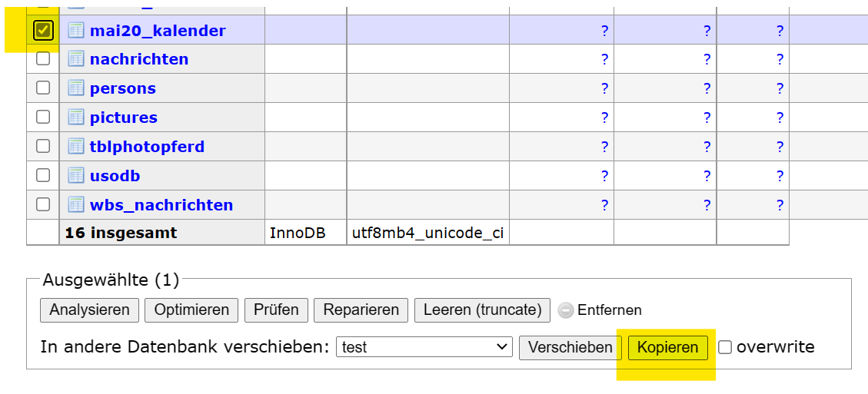Viewport: 868px width, 394px height.
Task: Click the table icon beside mai20_kalender
Action: tap(75, 31)
